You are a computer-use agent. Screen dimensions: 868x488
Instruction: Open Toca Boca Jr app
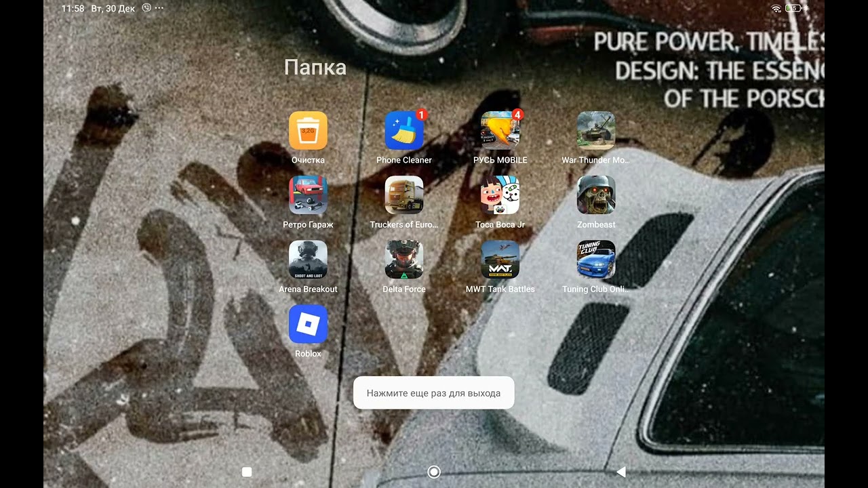click(500, 195)
